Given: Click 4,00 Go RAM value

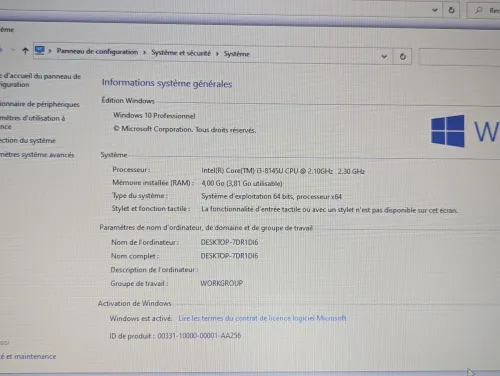Looking at the screenshot, I should tap(242, 183).
